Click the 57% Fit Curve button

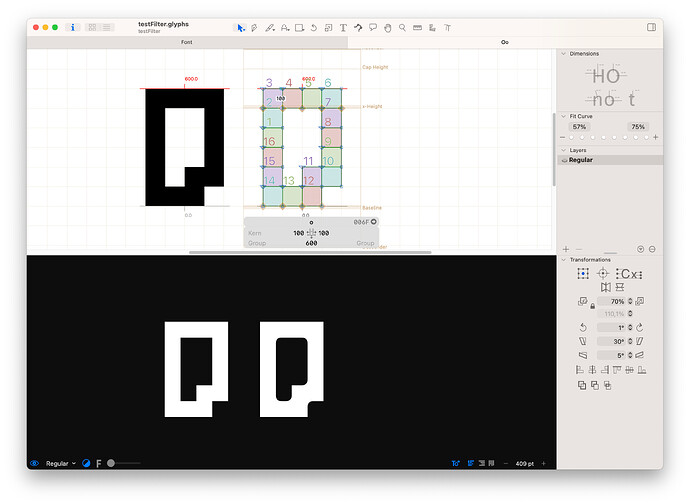580,127
